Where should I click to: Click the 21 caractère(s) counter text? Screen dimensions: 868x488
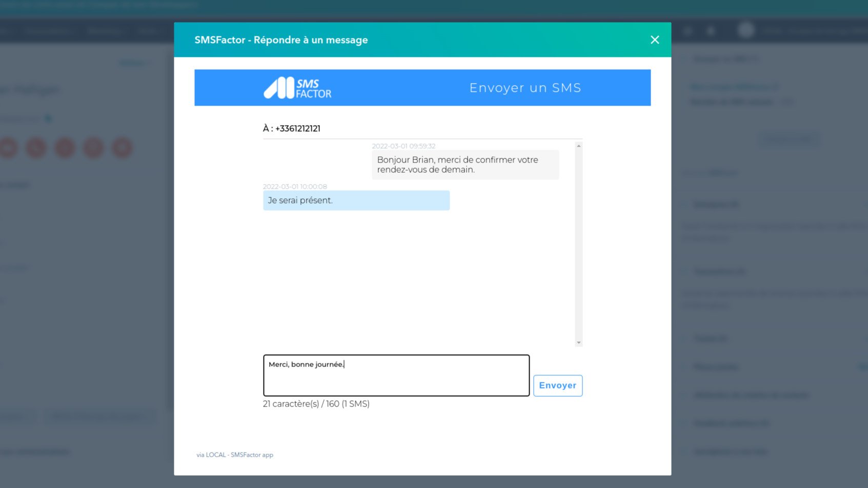coord(316,404)
